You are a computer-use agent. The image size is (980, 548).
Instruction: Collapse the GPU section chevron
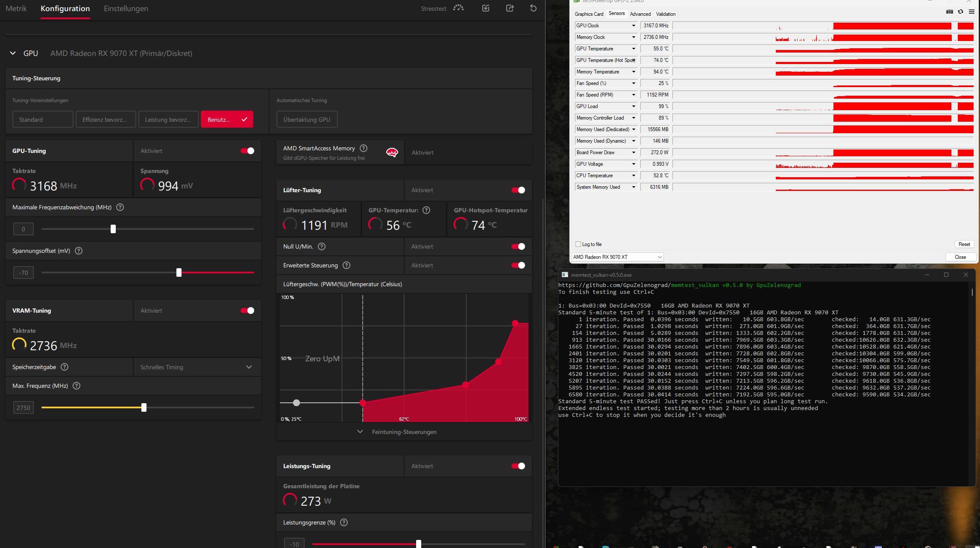13,53
